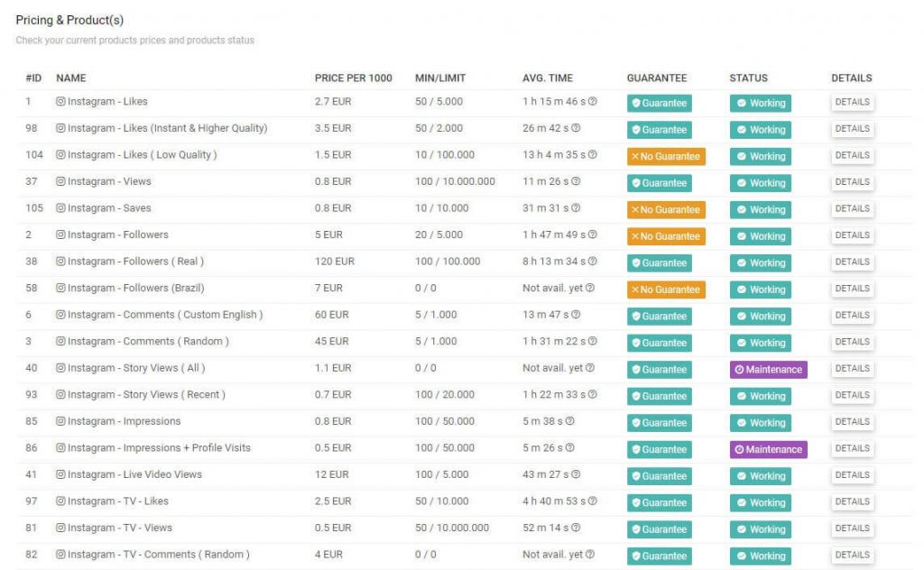Open DETAILS for Instagram - TV - Views
Image resolution: width=924 pixels, height=570 pixels.
pyautogui.click(x=852, y=528)
